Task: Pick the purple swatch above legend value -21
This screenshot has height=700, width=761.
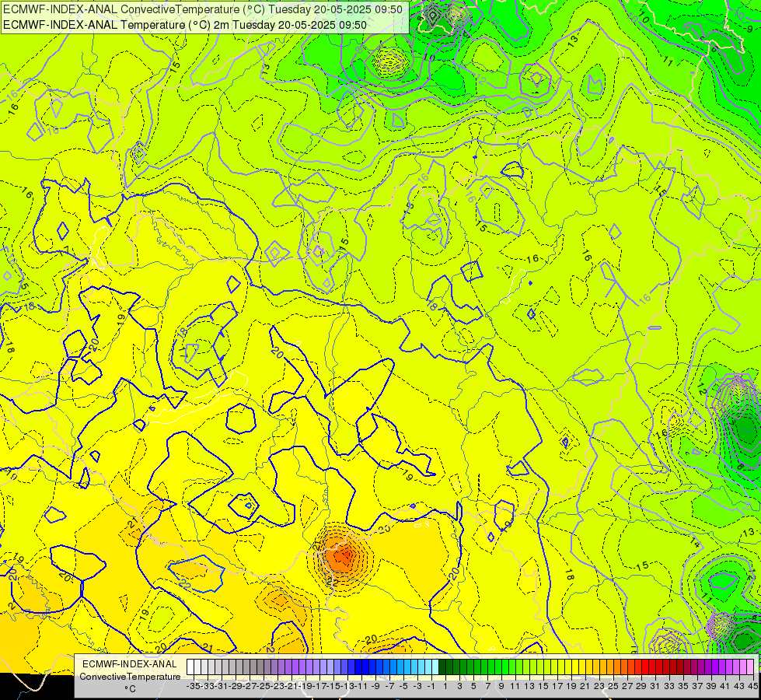Action: pyautogui.click(x=288, y=667)
